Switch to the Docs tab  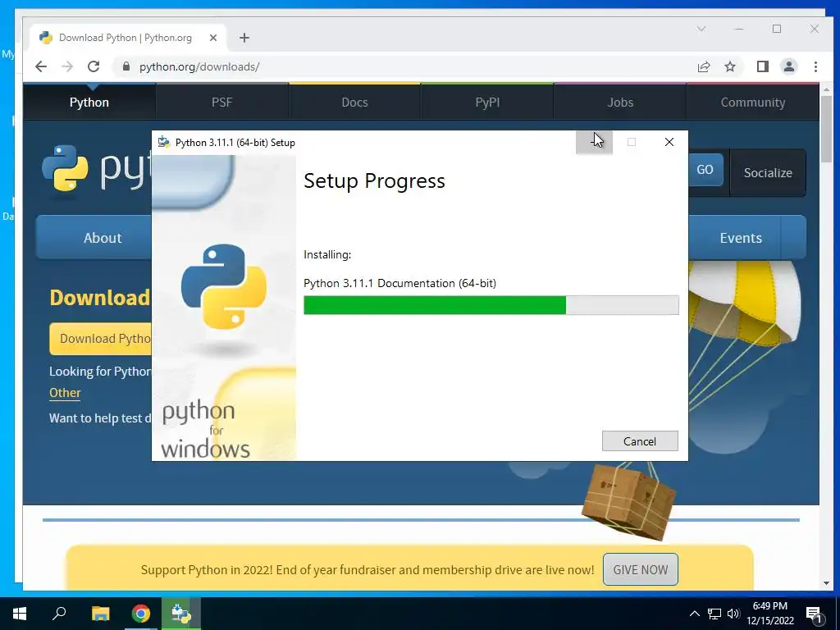(354, 102)
